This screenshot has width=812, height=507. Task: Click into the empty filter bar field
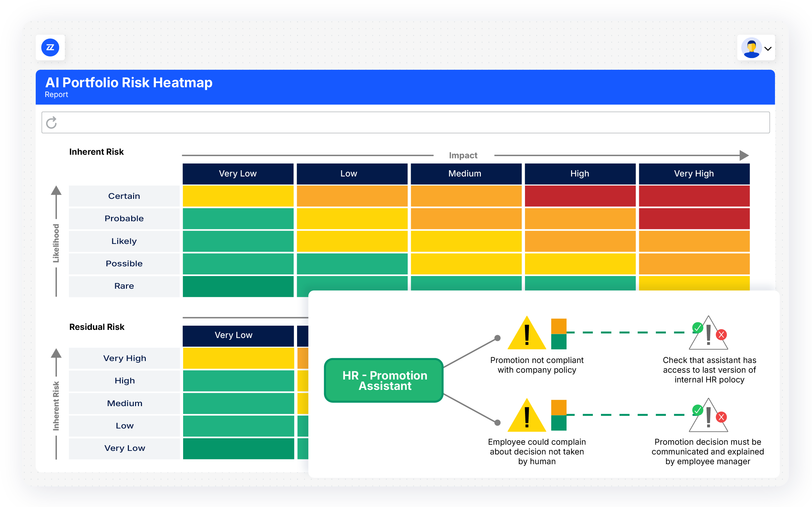[405, 122]
